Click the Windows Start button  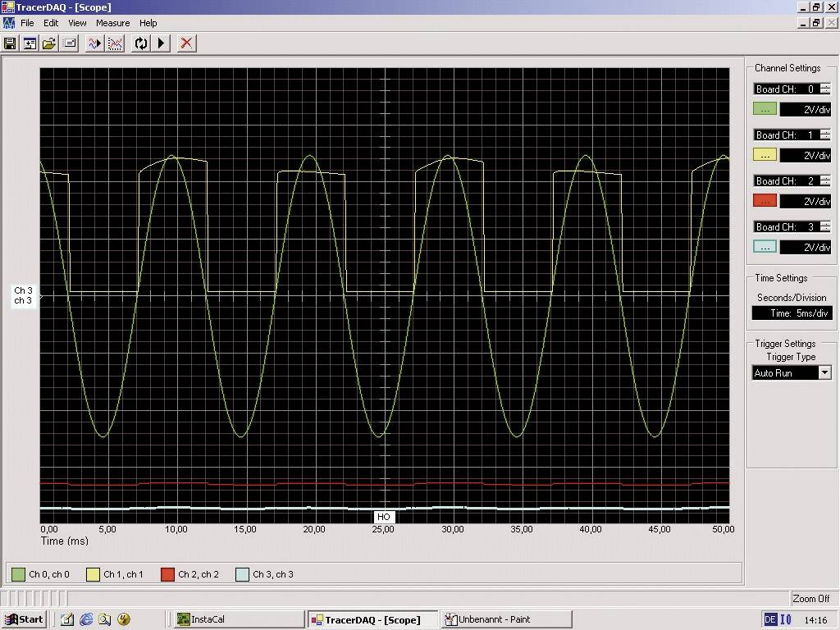[23, 619]
